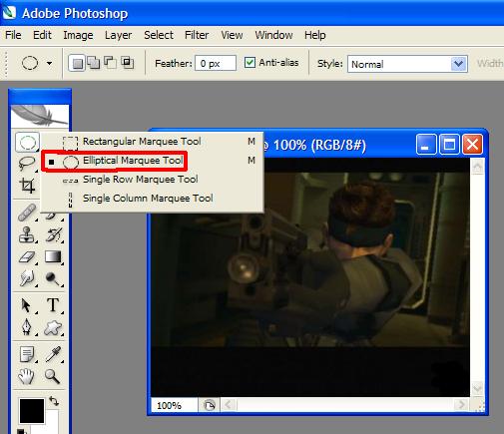Select the Lasso tool
504x434 pixels.
(27, 163)
